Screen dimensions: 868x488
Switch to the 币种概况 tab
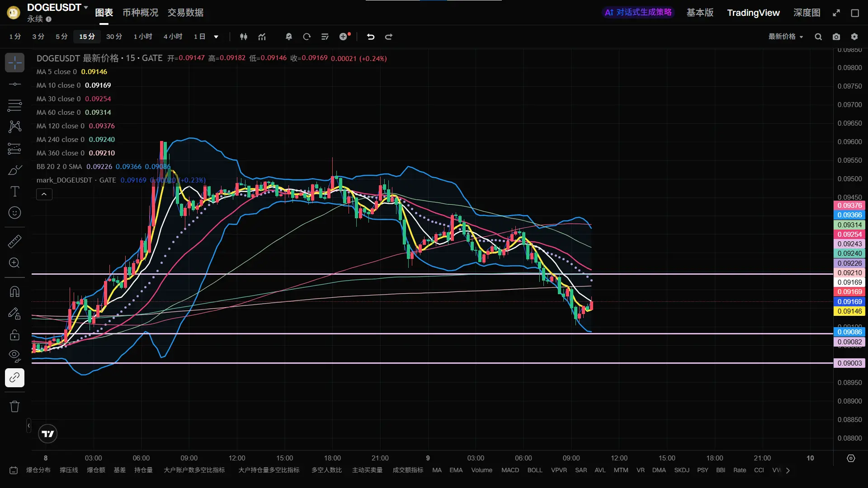tap(140, 13)
